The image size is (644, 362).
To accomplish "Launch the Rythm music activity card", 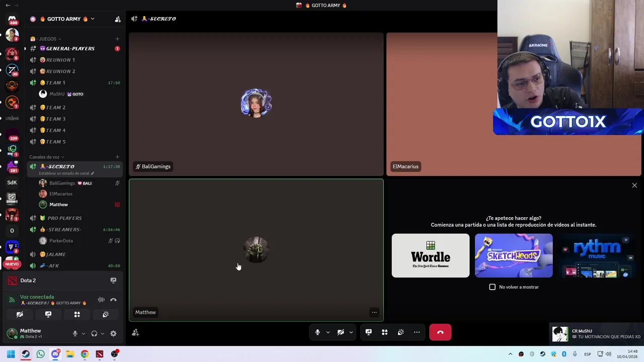I will pyautogui.click(x=597, y=255).
